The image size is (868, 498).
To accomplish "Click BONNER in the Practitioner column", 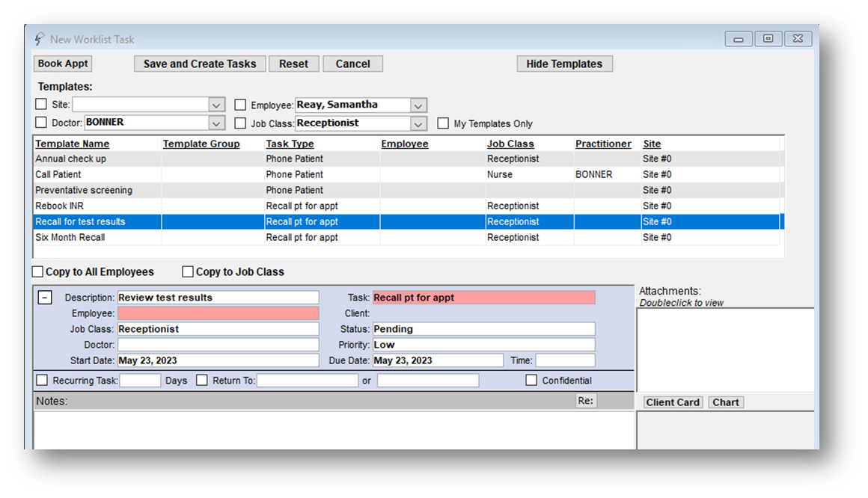I will tap(594, 174).
